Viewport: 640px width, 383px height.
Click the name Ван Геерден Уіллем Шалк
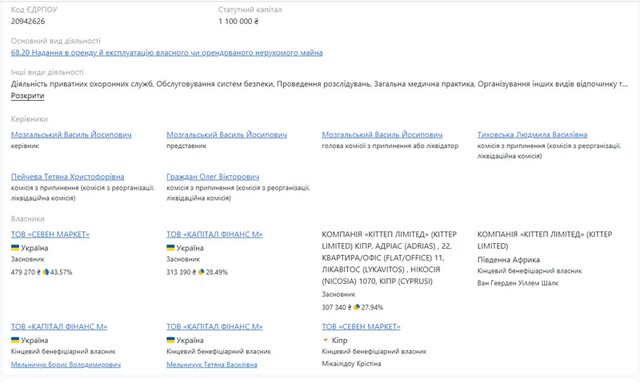click(x=518, y=283)
